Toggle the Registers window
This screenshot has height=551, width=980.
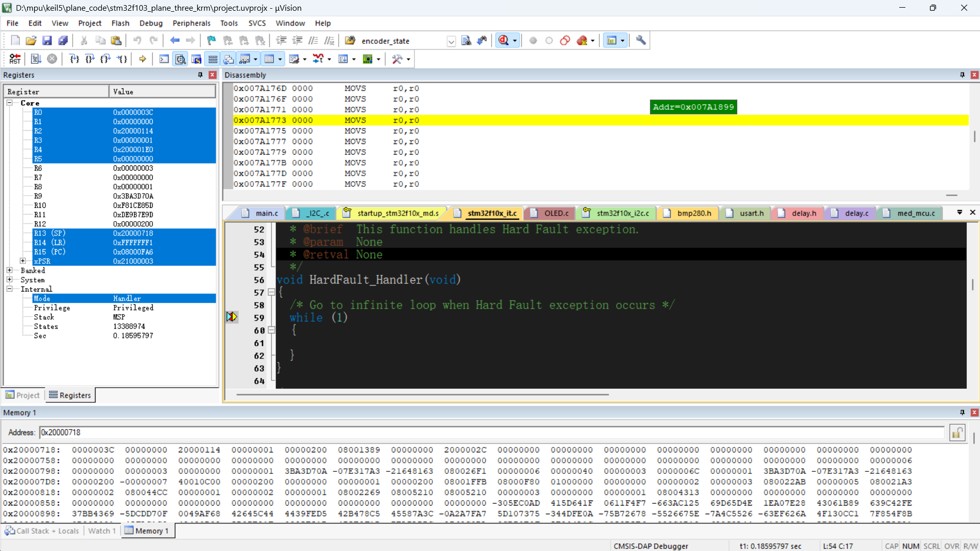[x=213, y=59]
